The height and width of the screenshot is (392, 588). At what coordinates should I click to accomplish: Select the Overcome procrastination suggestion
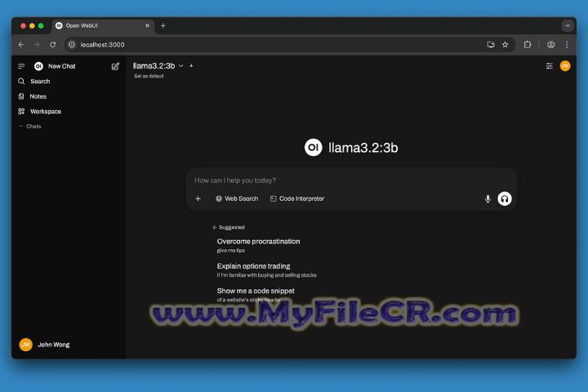[258, 245]
